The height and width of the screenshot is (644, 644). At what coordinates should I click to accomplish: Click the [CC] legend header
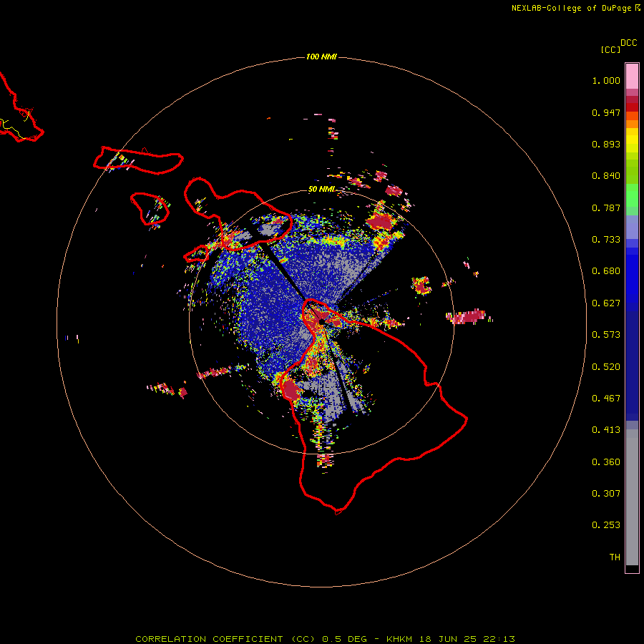(610, 49)
